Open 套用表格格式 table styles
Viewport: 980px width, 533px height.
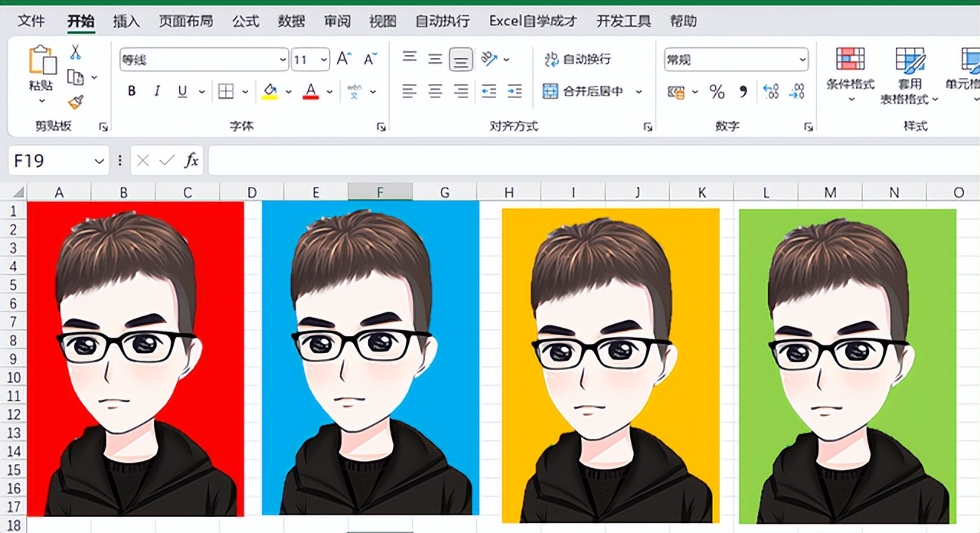(x=910, y=74)
